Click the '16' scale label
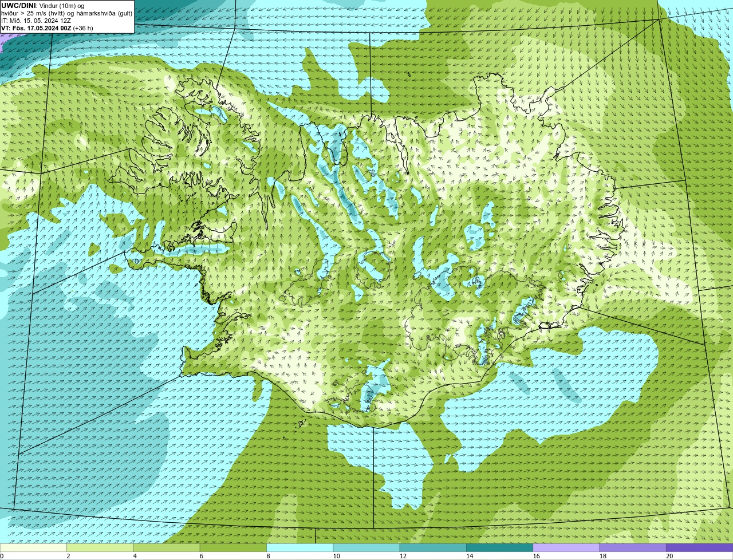This screenshot has width=733, height=560. 536,556
